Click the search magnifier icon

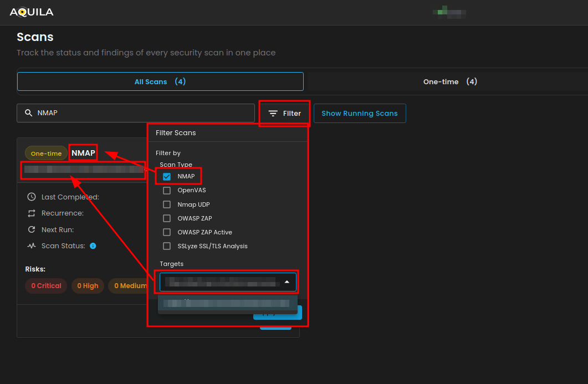pos(28,113)
